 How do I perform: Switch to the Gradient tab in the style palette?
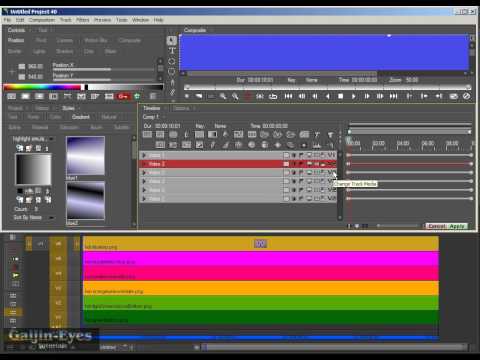click(81, 117)
